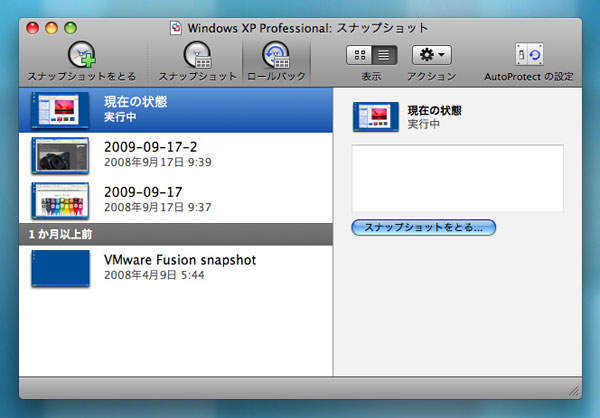Close the snapshot window with red button
600x418 pixels.
tap(33, 28)
